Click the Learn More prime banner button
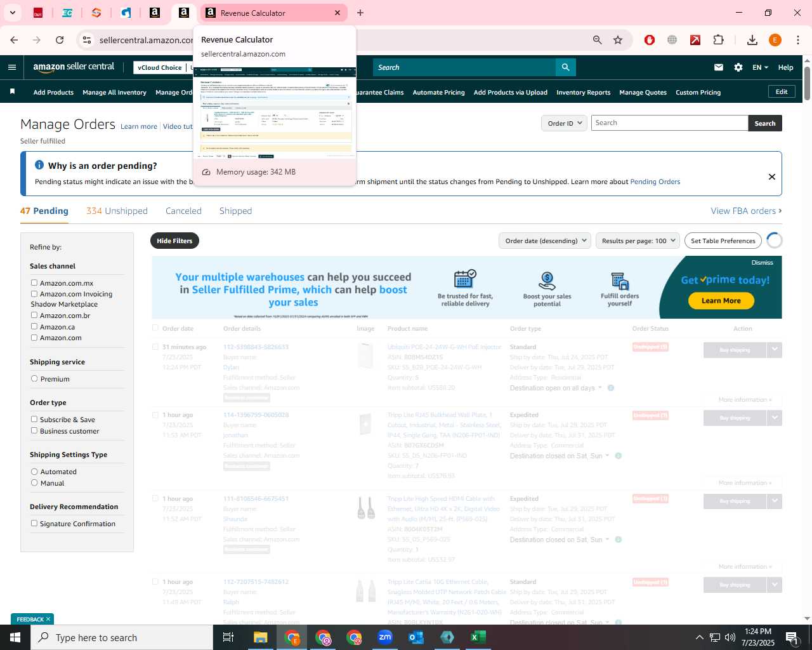The height and width of the screenshot is (650, 812). tap(721, 301)
